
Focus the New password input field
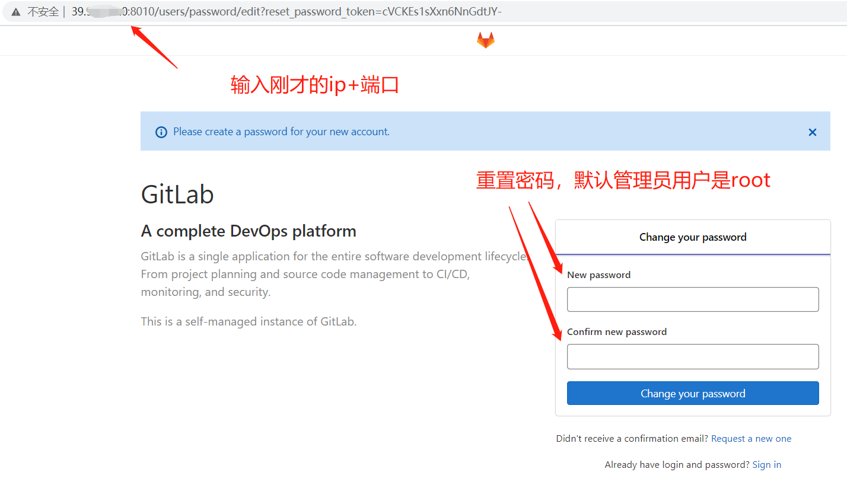[692, 299]
